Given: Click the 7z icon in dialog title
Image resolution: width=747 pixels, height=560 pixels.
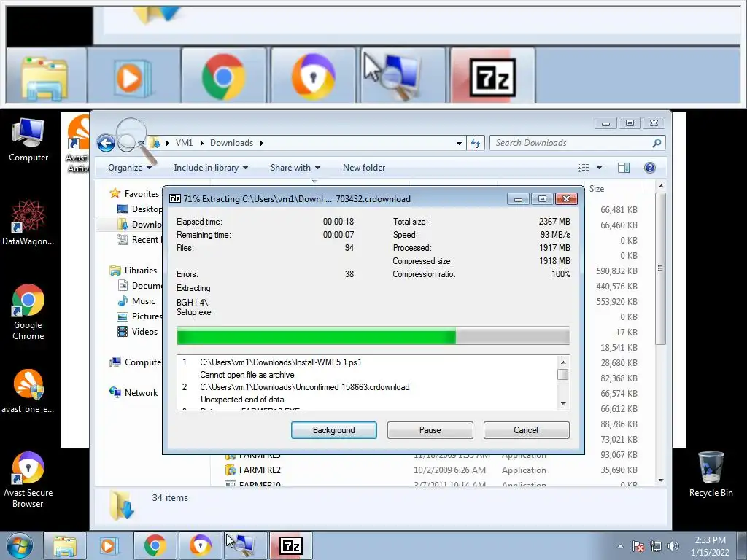Looking at the screenshot, I should click(175, 198).
